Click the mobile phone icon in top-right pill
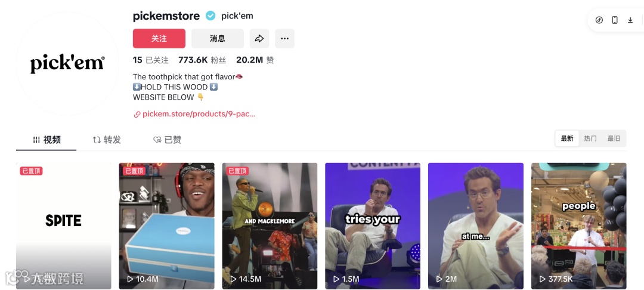The image size is (644, 290). pos(615,20)
